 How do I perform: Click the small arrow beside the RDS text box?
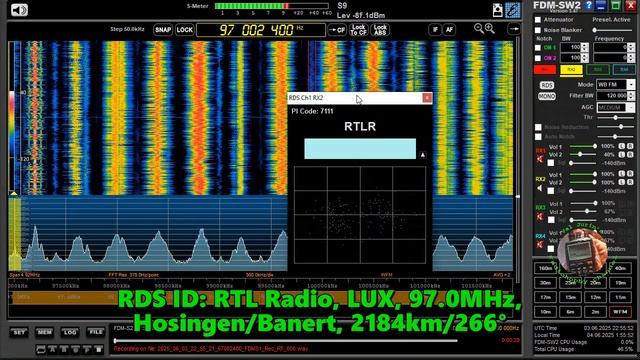tap(422, 155)
